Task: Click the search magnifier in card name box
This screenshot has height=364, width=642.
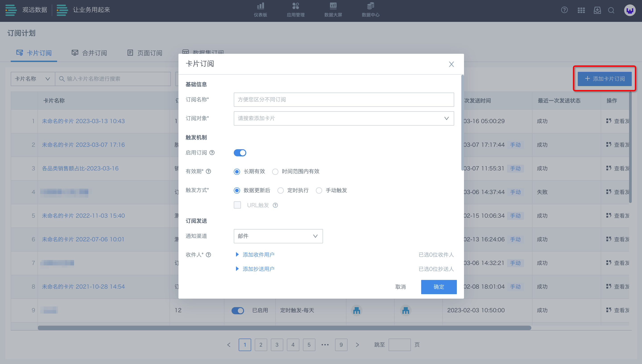Action: coord(62,79)
